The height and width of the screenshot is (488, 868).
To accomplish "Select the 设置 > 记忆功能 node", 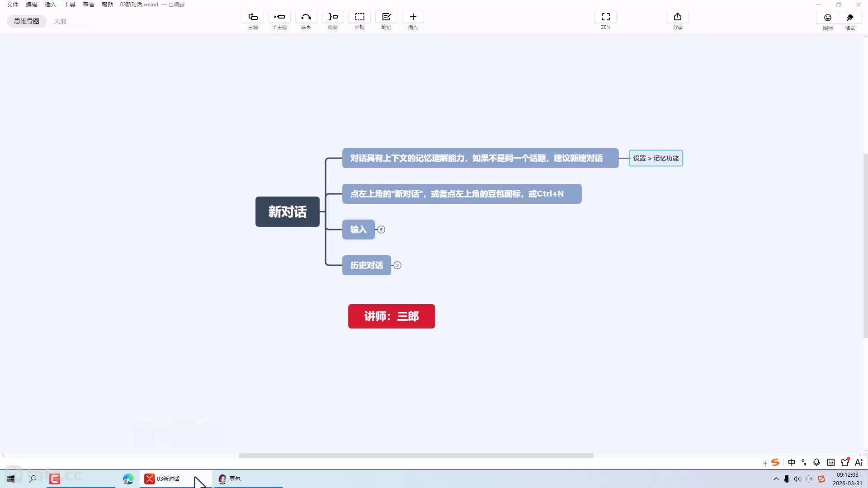I will 656,158.
